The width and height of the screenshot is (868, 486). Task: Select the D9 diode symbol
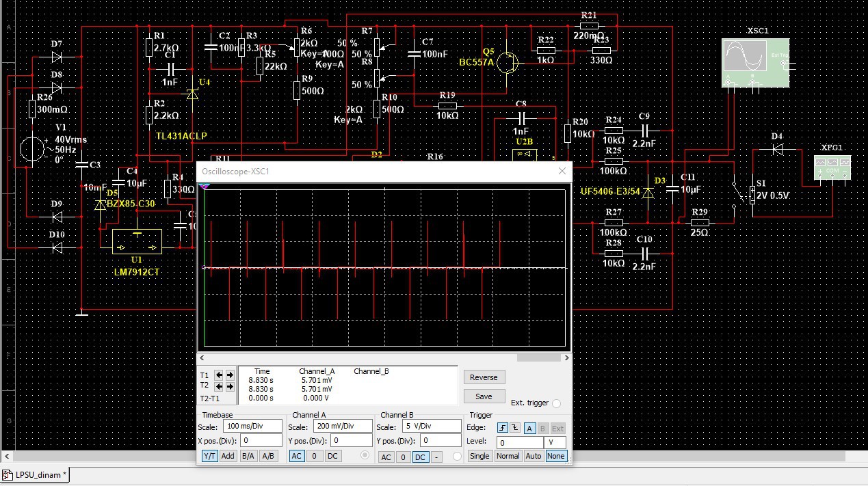[x=57, y=217]
